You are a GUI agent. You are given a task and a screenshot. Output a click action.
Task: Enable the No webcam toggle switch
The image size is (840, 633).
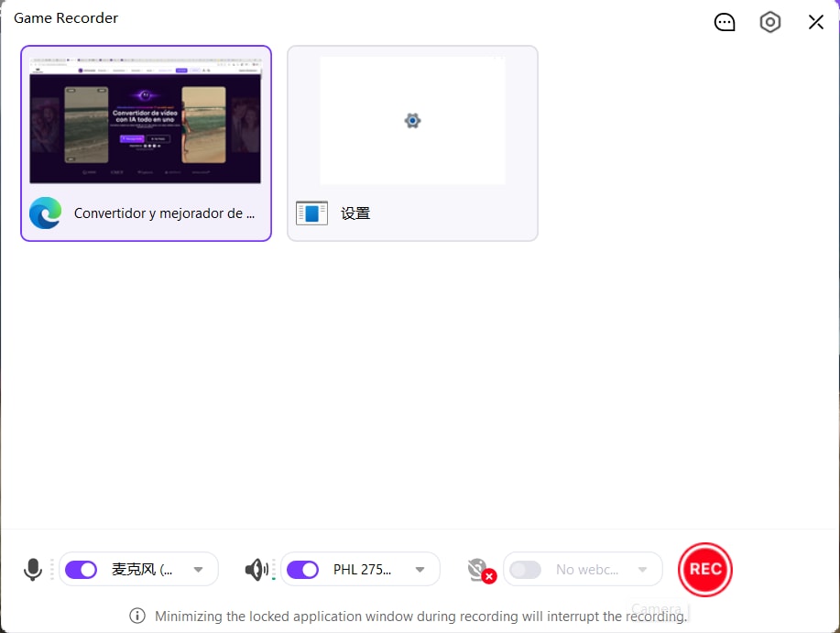tap(525, 569)
